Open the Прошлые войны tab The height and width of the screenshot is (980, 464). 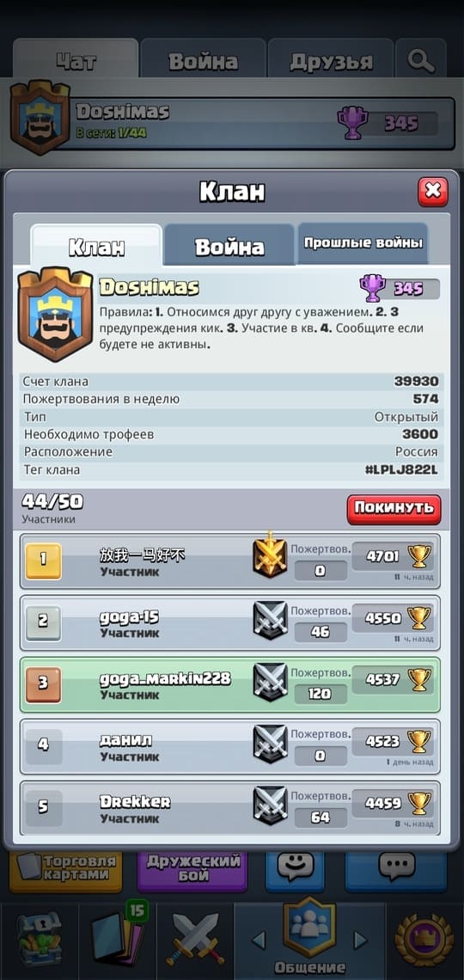pos(363,243)
